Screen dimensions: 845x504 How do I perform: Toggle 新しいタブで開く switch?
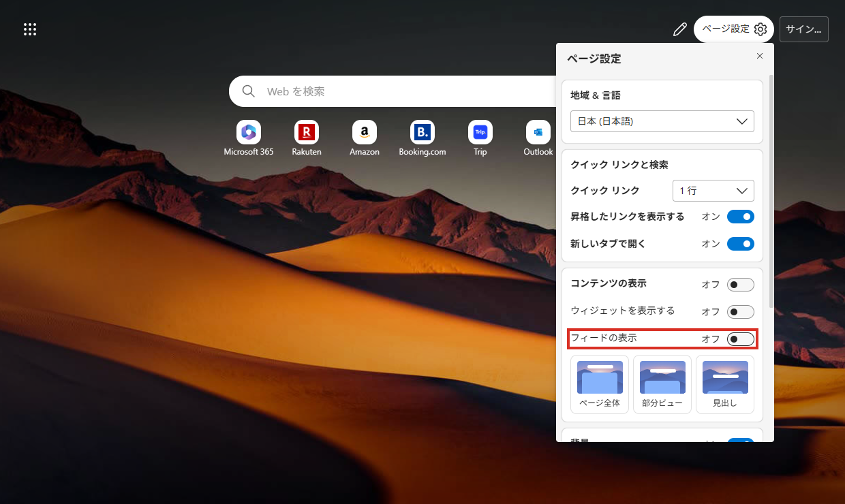tap(741, 244)
